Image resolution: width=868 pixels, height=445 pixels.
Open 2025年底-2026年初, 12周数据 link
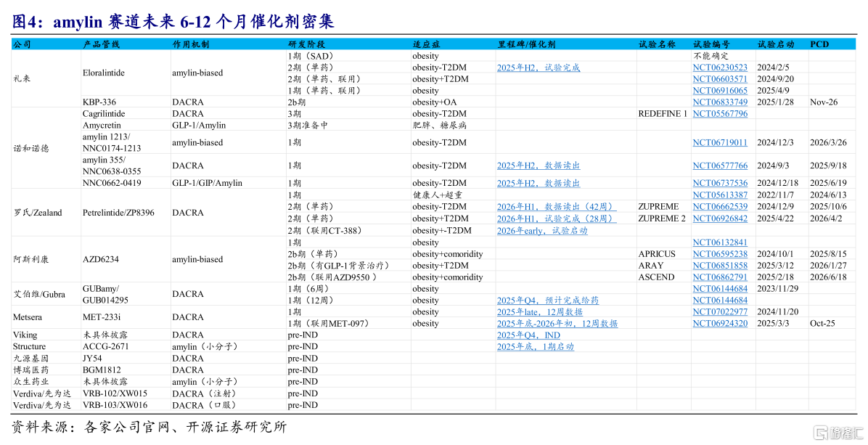click(557, 324)
